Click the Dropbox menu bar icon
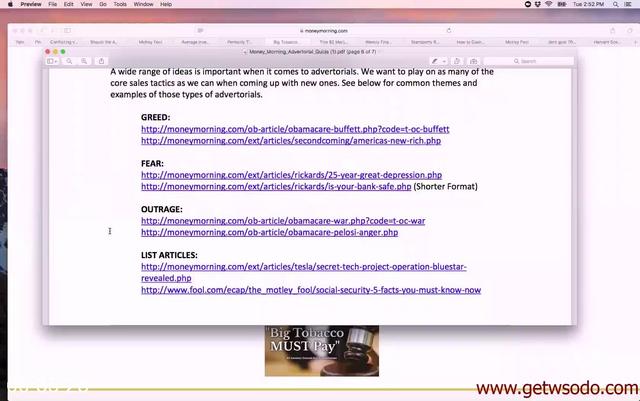 pos(538,4)
